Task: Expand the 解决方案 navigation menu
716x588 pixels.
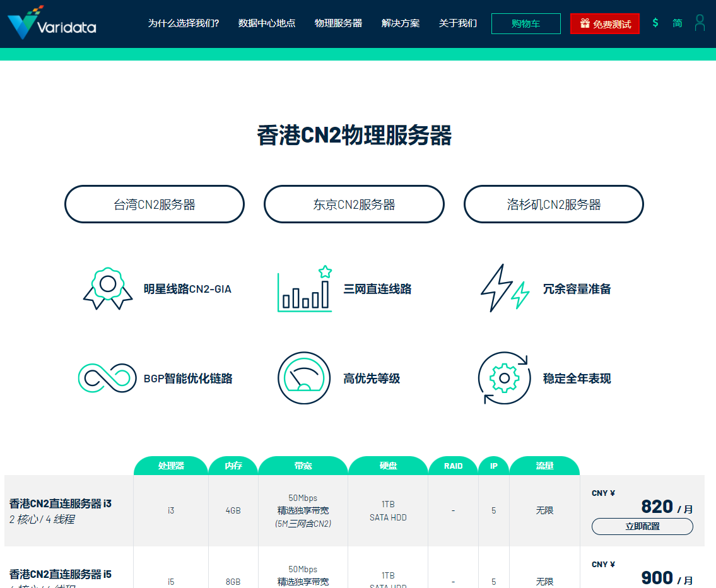Action: coord(401,23)
